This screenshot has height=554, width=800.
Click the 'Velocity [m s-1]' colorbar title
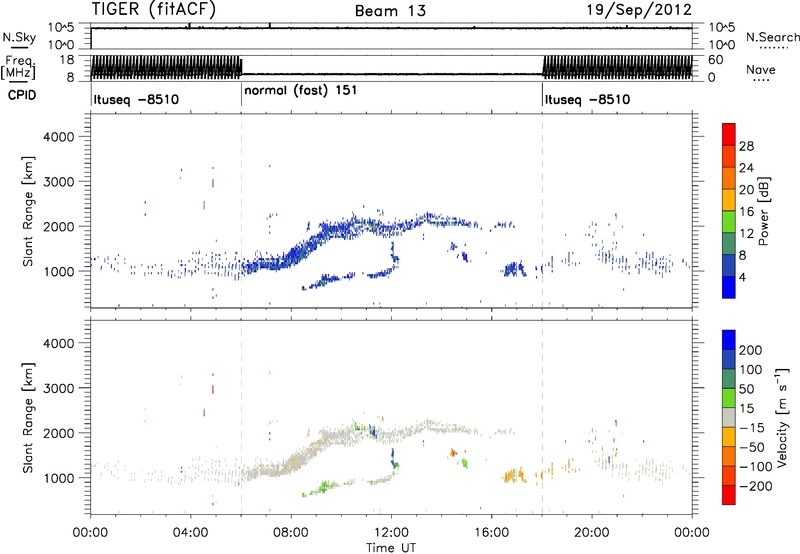tap(782, 418)
